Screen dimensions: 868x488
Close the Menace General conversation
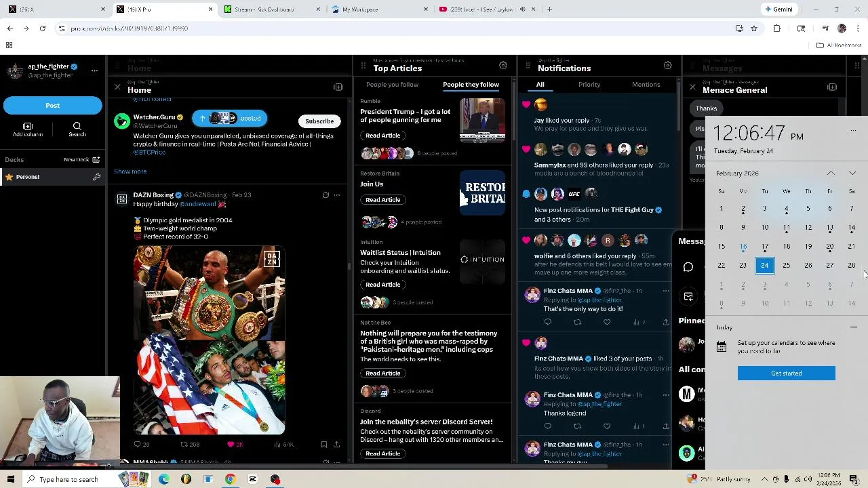coord(692,87)
